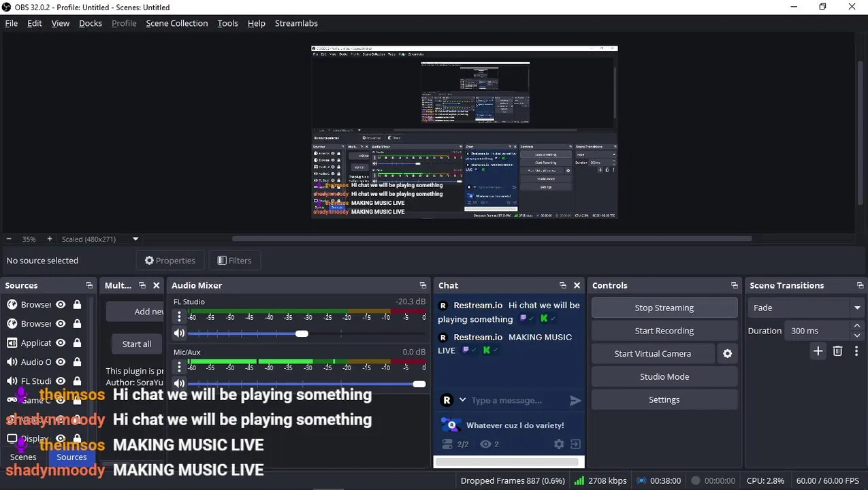Open the Docks menu

91,23
